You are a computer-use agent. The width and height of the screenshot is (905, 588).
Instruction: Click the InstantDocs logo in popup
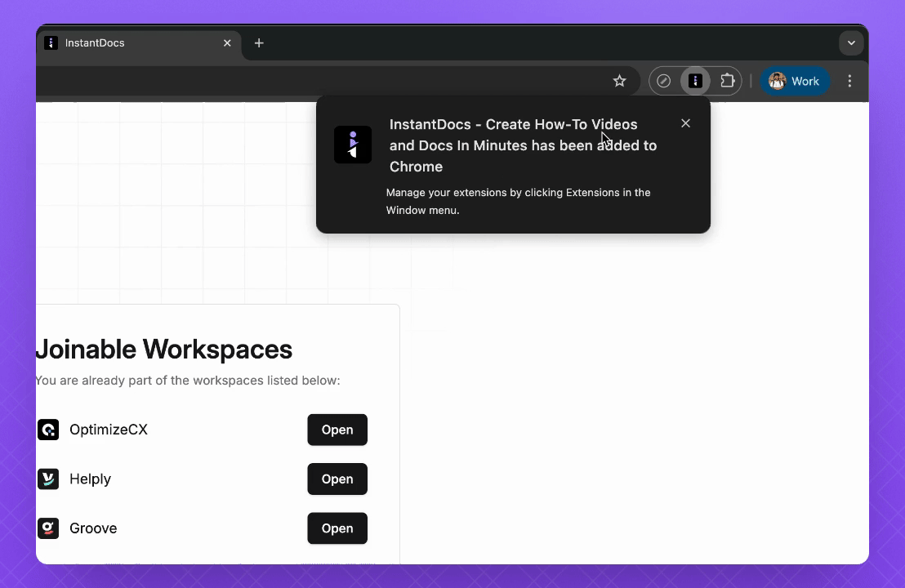coord(353,145)
